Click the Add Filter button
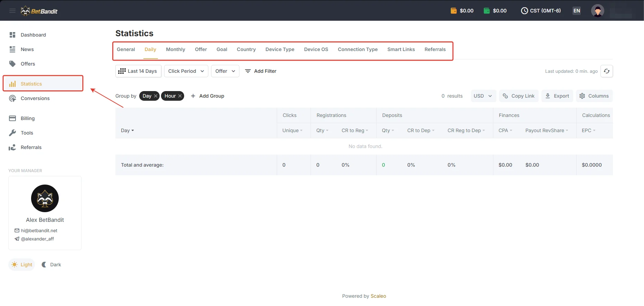The width and height of the screenshot is (644, 306). tap(261, 71)
